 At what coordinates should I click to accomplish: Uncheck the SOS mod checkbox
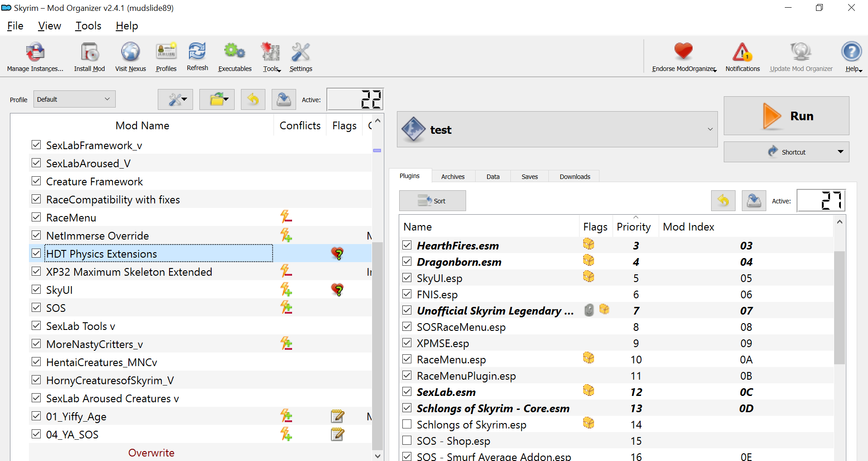(x=36, y=307)
